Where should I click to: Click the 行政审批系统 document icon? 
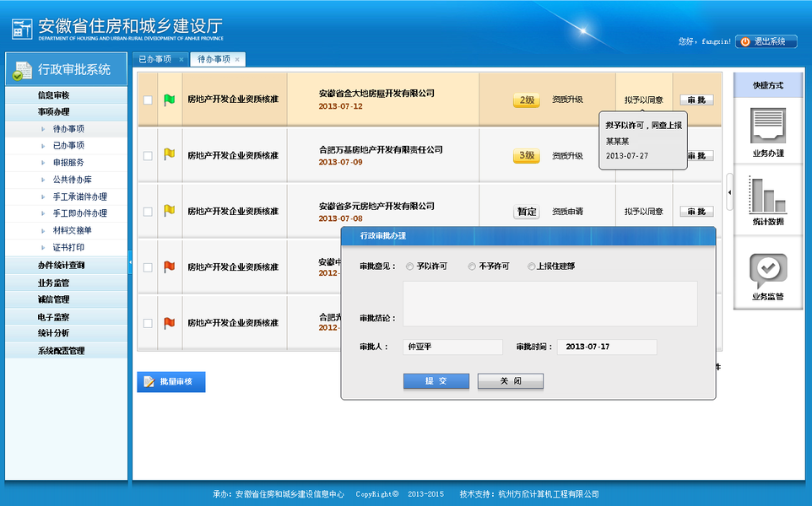(x=22, y=71)
